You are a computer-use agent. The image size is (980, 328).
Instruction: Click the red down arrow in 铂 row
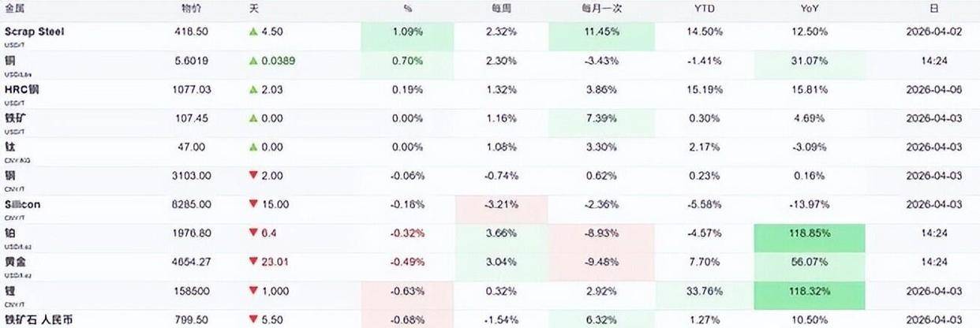click(254, 233)
